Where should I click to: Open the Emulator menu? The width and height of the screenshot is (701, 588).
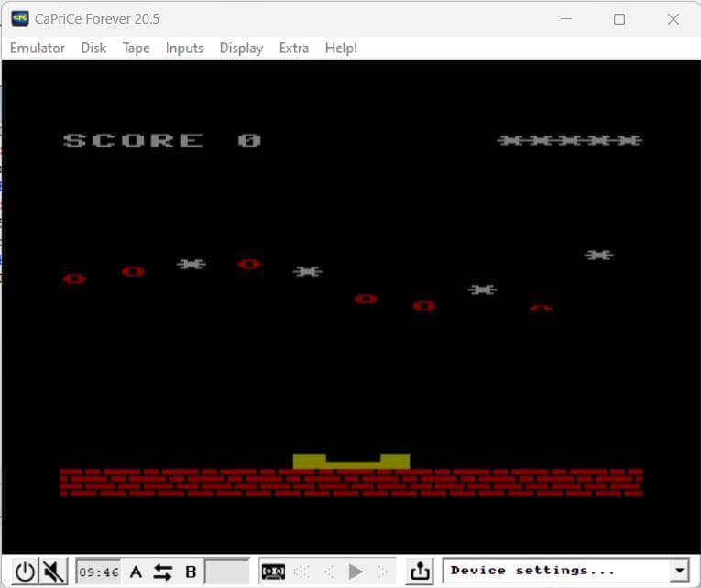coord(38,48)
